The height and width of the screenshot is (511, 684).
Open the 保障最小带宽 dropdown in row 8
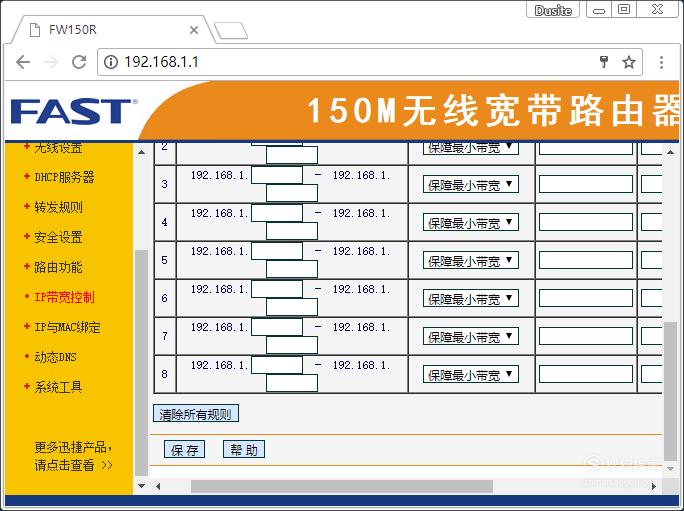point(471,374)
